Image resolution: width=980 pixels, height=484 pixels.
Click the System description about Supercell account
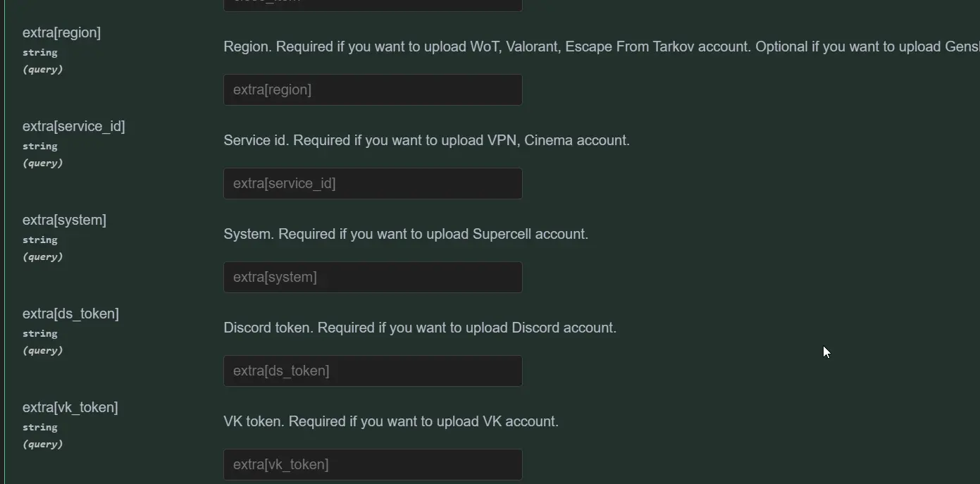point(406,234)
